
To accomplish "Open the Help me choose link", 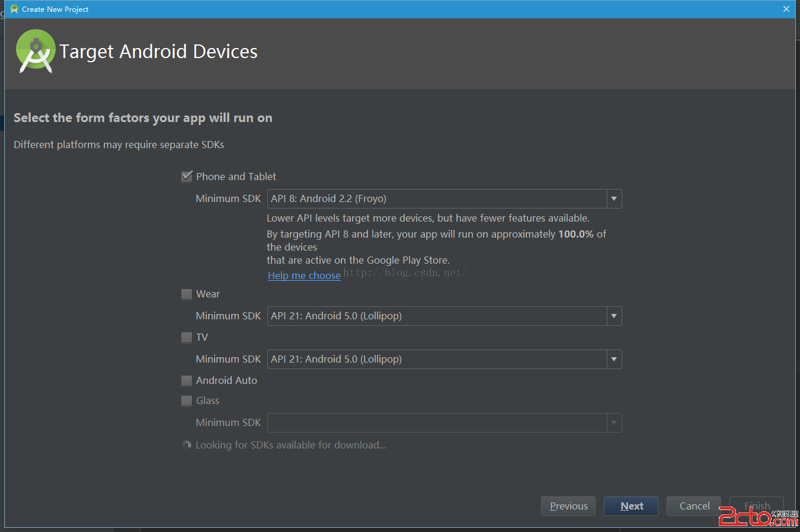I will tap(304, 275).
